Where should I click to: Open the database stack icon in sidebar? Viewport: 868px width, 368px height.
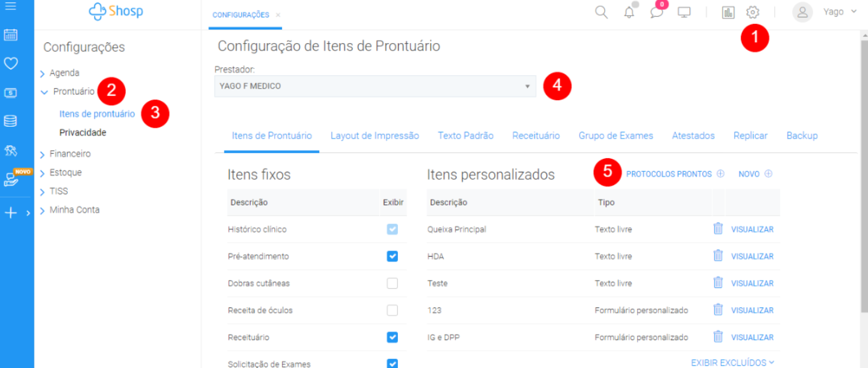(x=10, y=121)
